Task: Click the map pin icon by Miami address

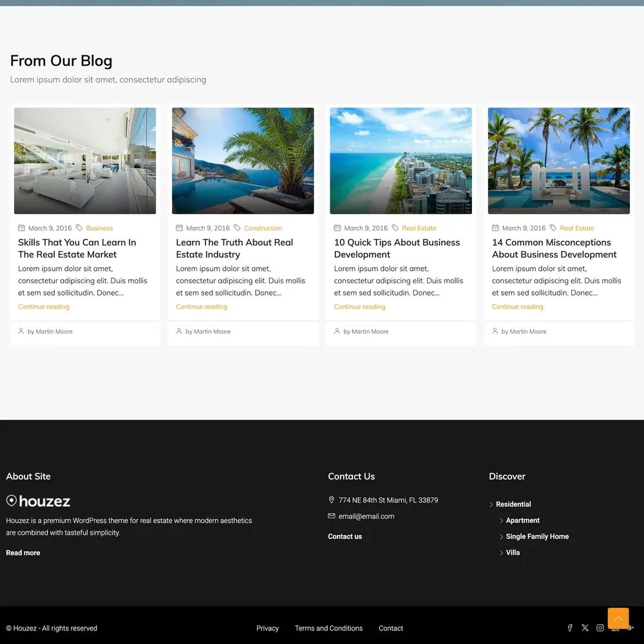Action: (x=332, y=500)
